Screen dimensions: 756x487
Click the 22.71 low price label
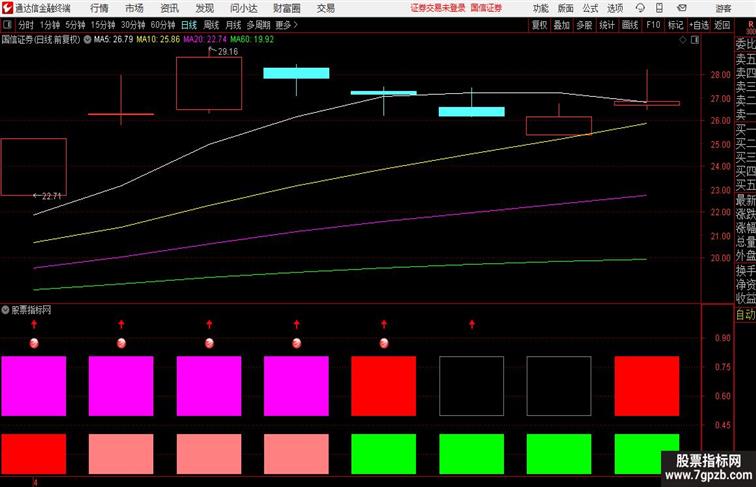(x=52, y=196)
